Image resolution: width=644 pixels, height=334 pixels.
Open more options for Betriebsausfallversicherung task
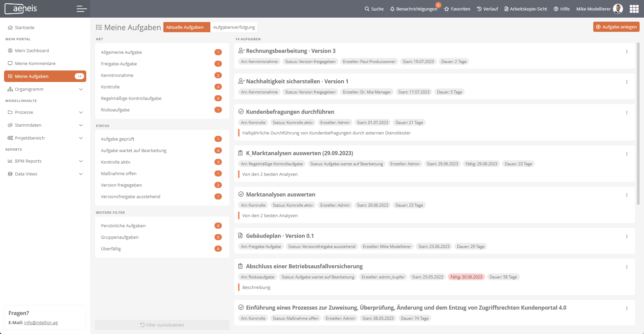click(x=627, y=267)
